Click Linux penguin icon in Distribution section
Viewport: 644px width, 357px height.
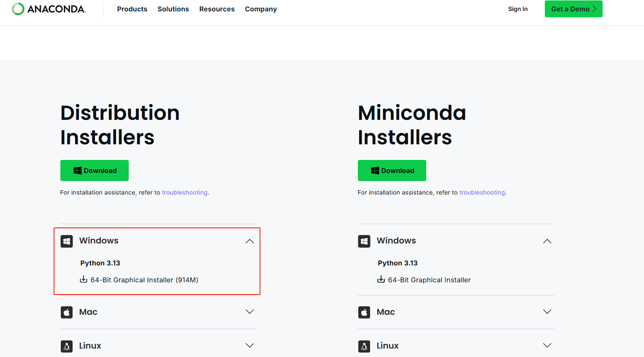point(67,346)
